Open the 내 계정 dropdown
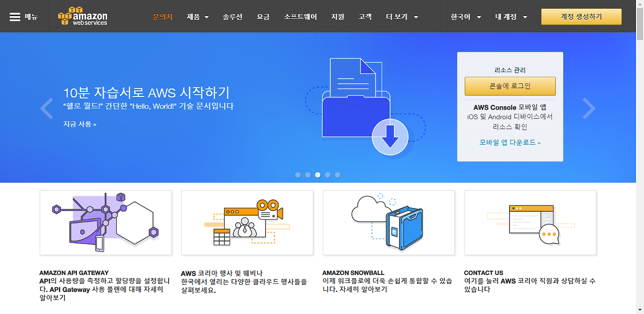This screenshot has width=644, height=314. pyautogui.click(x=511, y=17)
